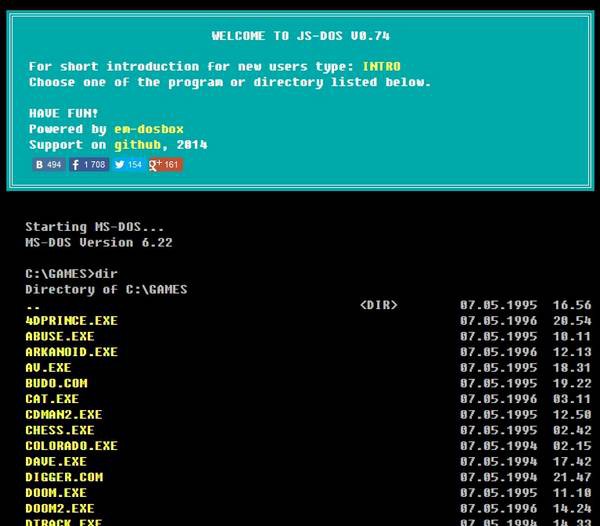Tweet using the Twitter share button
The image size is (600, 526).
pyautogui.click(x=128, y=164)
